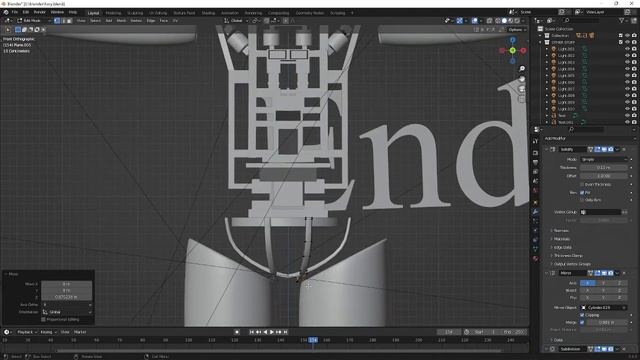Click the Modifiers wrench properties tab
This screenshot has width=640, height=360.
click(536, 211)
